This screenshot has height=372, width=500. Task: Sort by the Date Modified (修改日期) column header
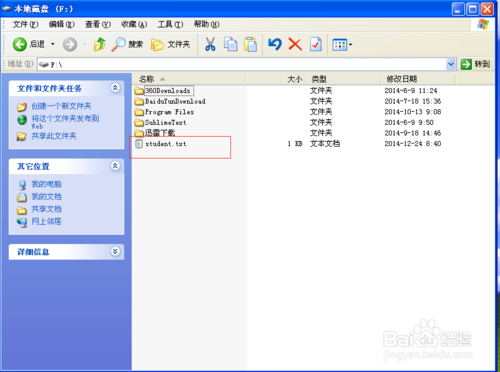click(418, 79)
